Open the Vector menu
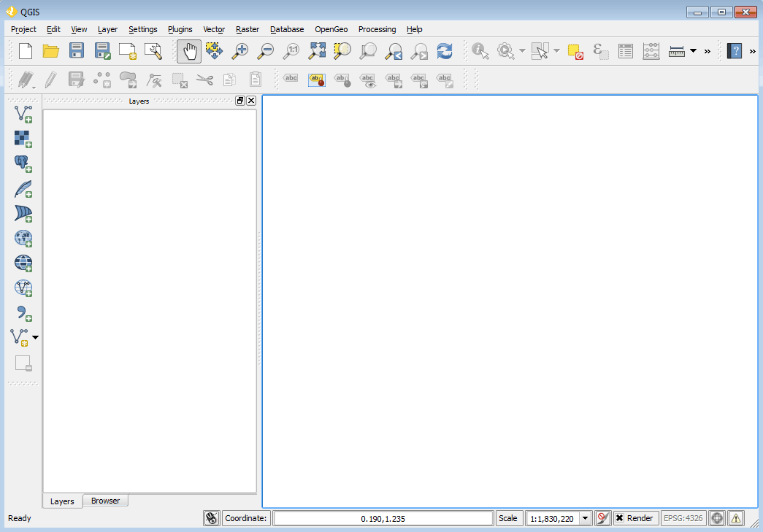763x532 pixels. (x=214, y=29)
